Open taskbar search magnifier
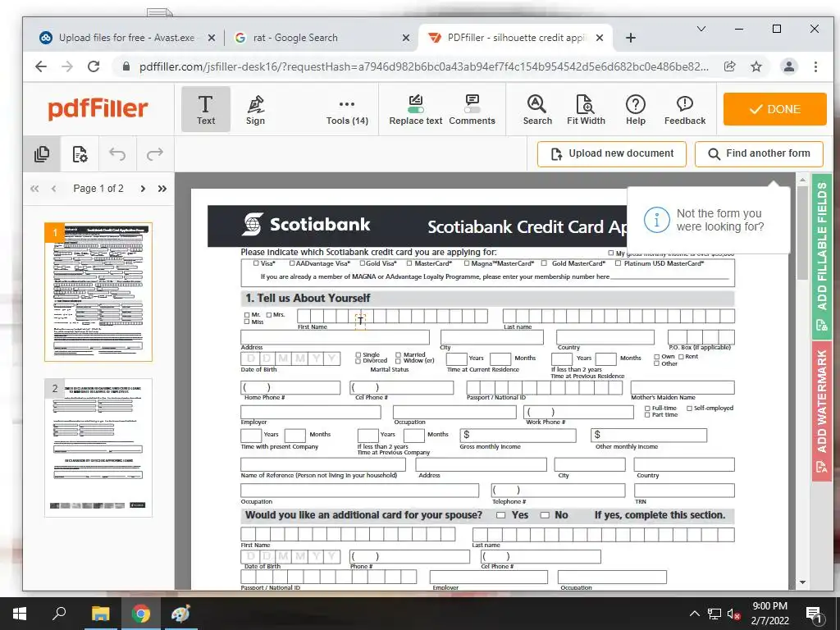840x630 pixels. (x=59, y=614)
